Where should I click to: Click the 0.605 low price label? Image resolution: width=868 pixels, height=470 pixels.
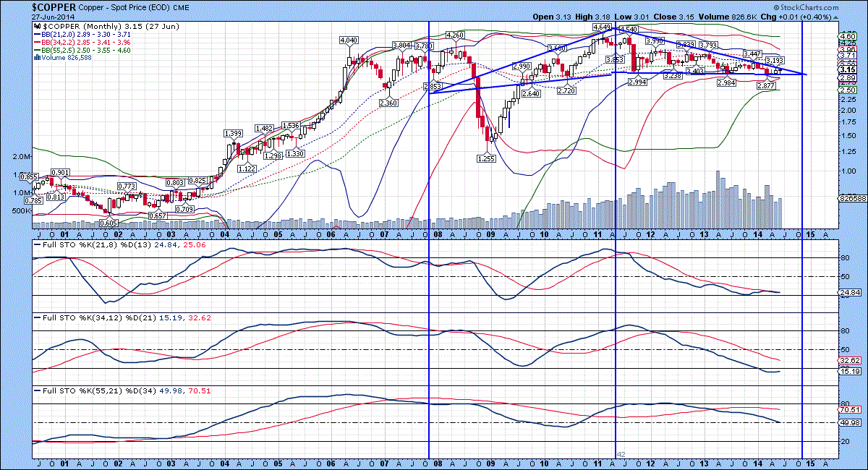(109, 223)
